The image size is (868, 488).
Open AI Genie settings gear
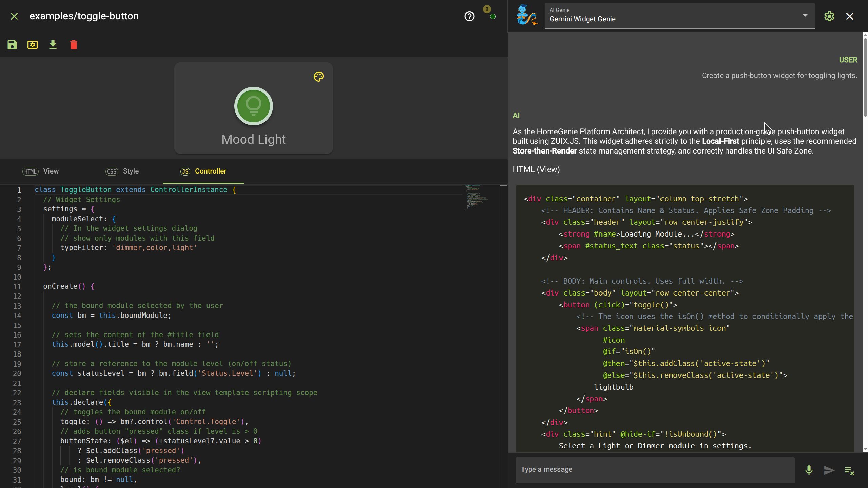(x=829, y=16)
